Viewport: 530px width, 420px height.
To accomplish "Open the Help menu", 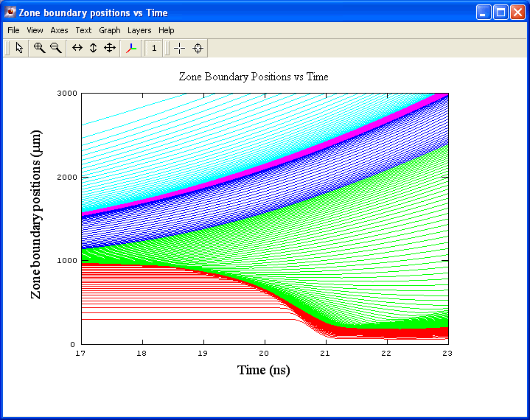I will click(167, 30).
